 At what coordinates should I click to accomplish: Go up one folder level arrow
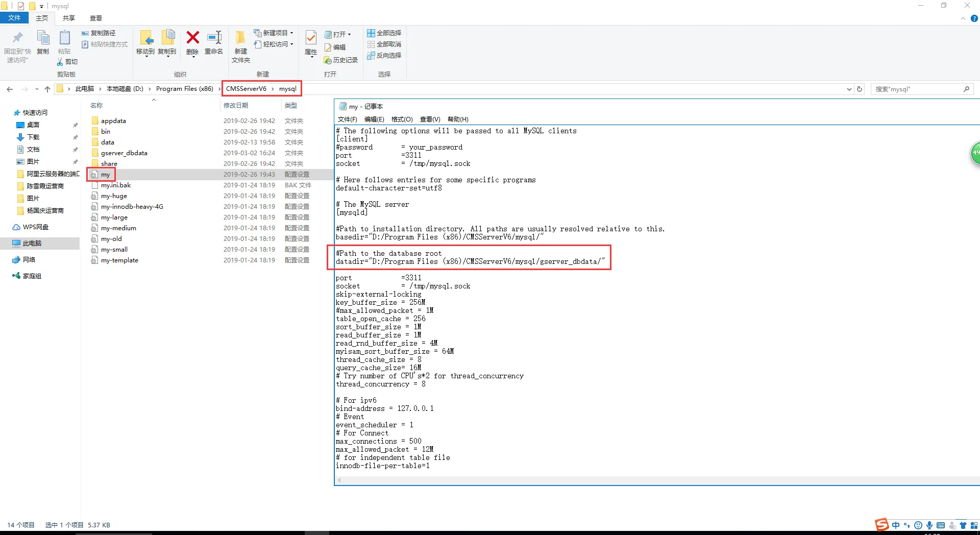(47, 89)
